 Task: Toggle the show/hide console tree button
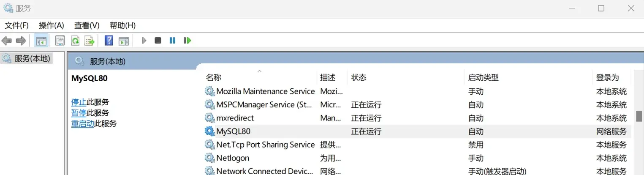[41, 41]
